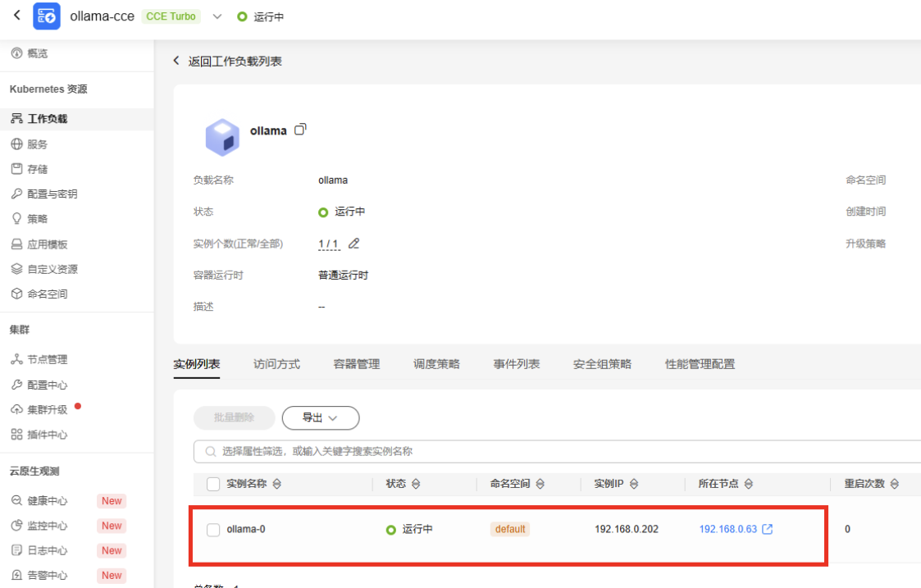Click the ollama workload cube thumbnail

pos(222,138)
